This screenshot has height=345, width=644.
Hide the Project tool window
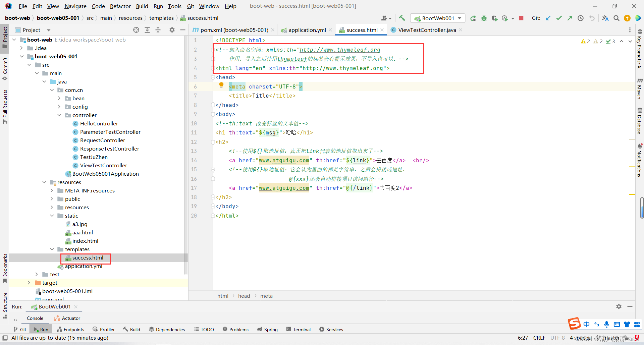pos(183,30)
